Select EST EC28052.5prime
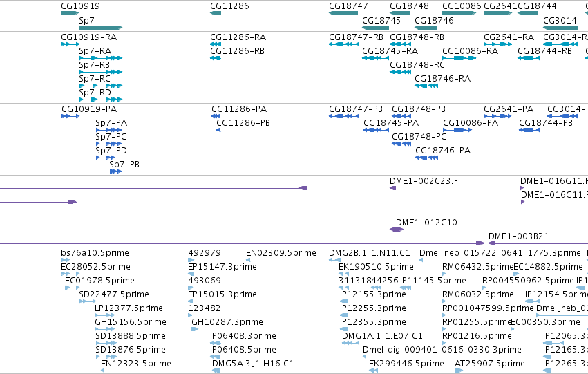Image resolution: width=588 pixels, height=374 pixels. click(95, 267)
